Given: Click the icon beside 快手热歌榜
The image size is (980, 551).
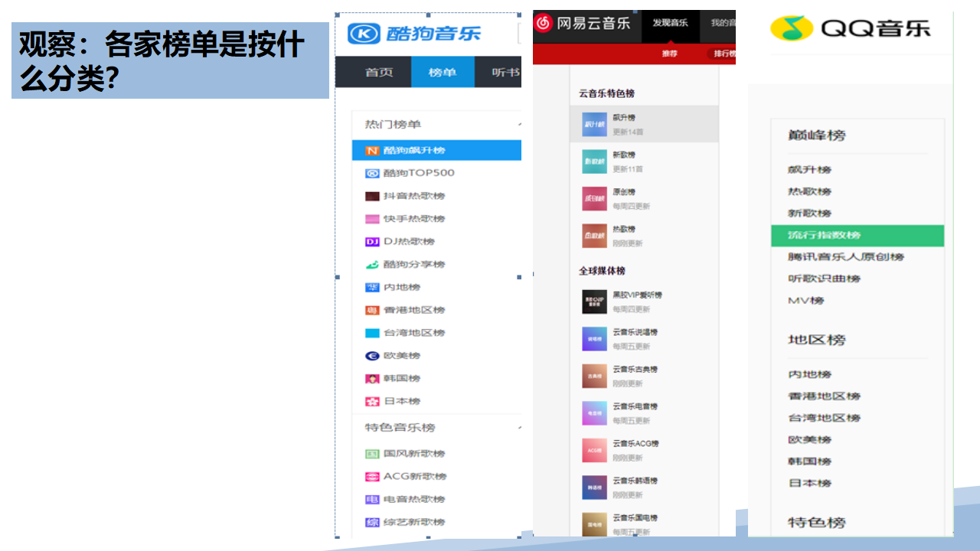Looking at the screenshot, I should (372, 219).
